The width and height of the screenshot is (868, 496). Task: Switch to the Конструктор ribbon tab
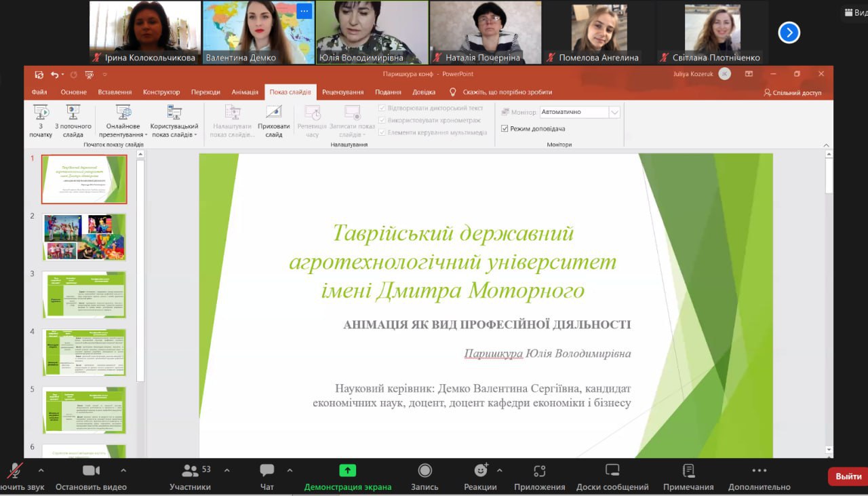coord(161,92)
